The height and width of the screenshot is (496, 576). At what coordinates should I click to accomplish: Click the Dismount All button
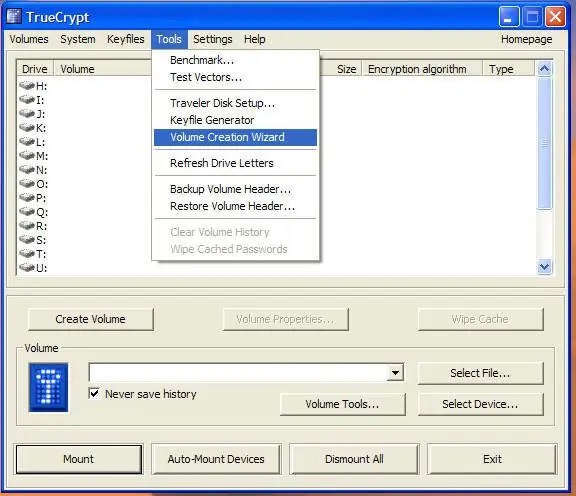pos(354,459)
